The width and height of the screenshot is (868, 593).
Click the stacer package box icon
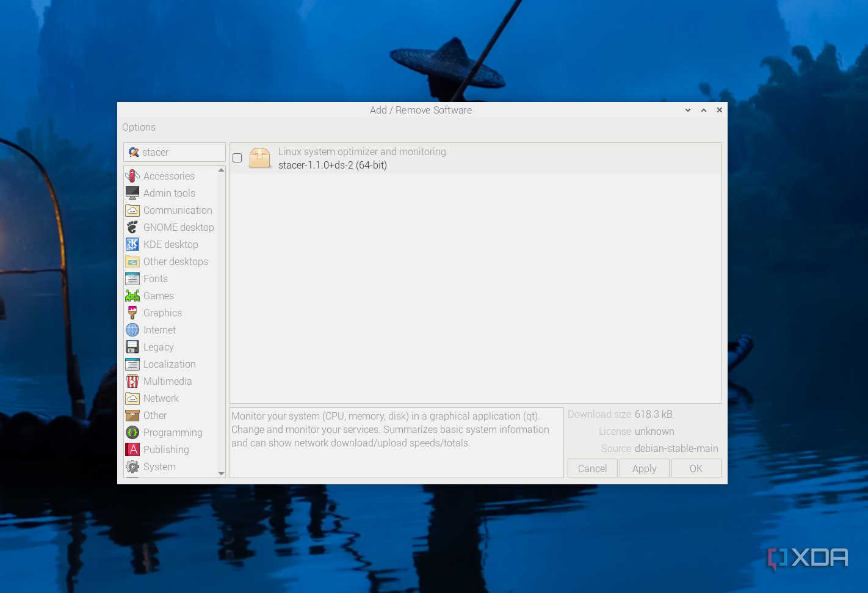(x=260, y=158)
